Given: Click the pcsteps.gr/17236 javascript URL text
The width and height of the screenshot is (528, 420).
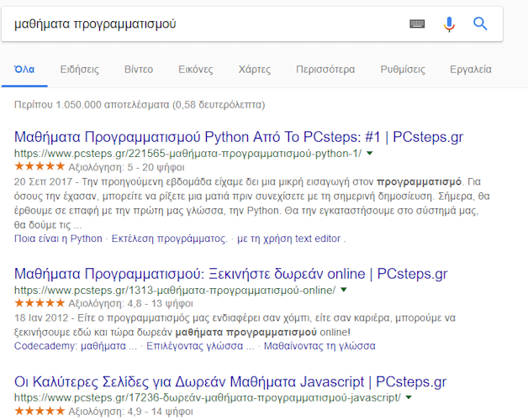Looking at the screenshot, I should (208, 398).
